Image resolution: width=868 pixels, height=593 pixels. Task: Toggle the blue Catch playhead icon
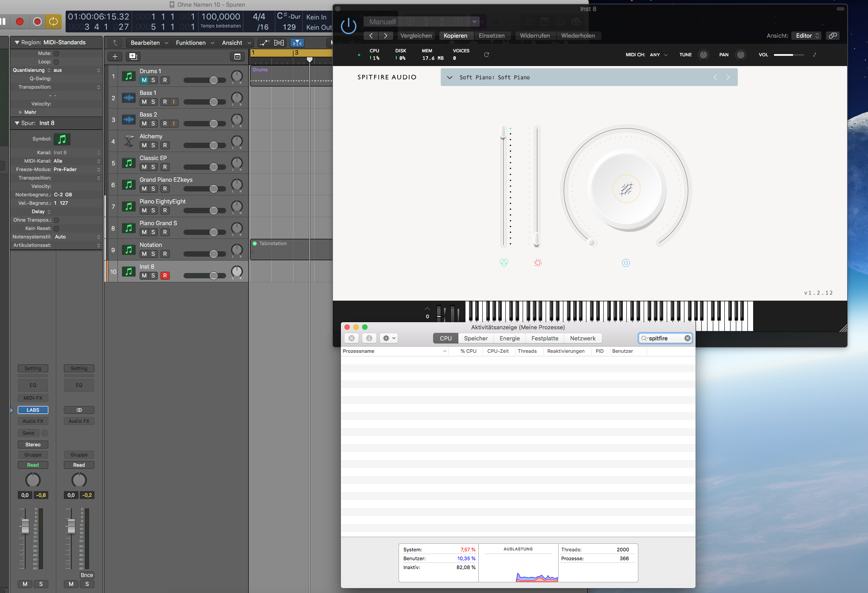[297, 43]
